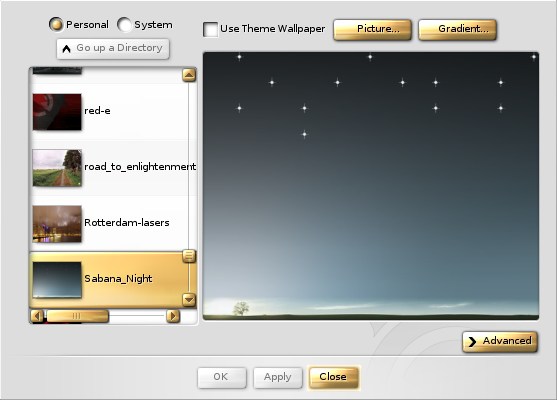Select the red-e wallpaper thumbnail
Viewport: 557px width, 400px height.
(x=57, y=112)
